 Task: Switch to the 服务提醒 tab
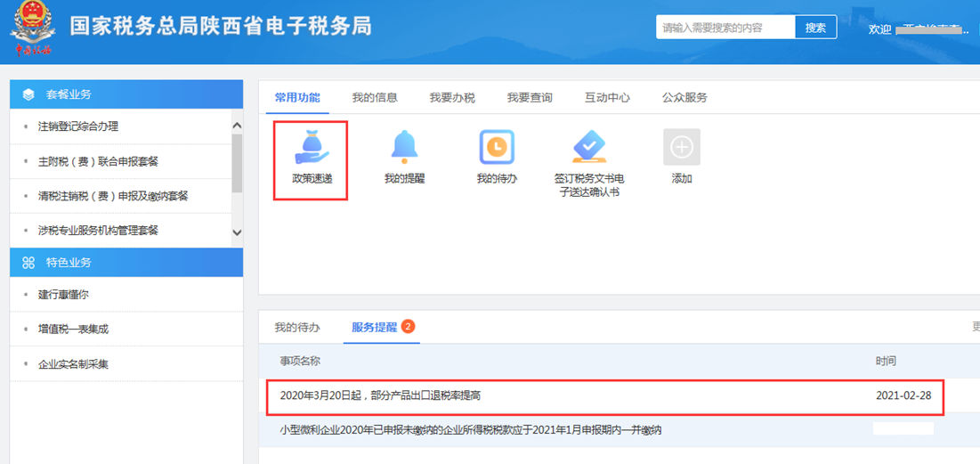pyautogui.click(x=374, y=328)
